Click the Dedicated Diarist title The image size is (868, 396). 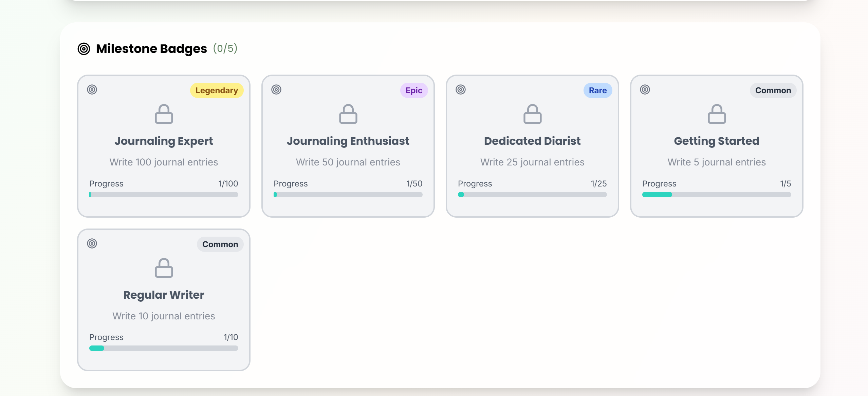point(532,141)
